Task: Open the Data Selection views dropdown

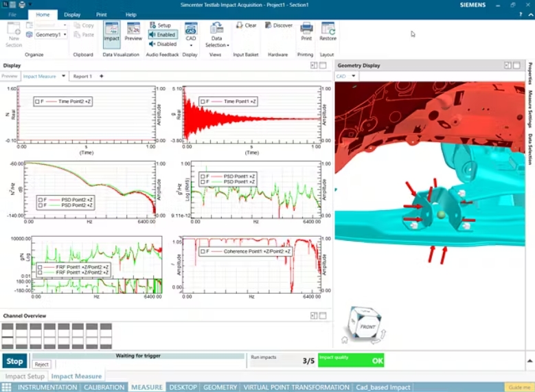Action: coord(216,41)
